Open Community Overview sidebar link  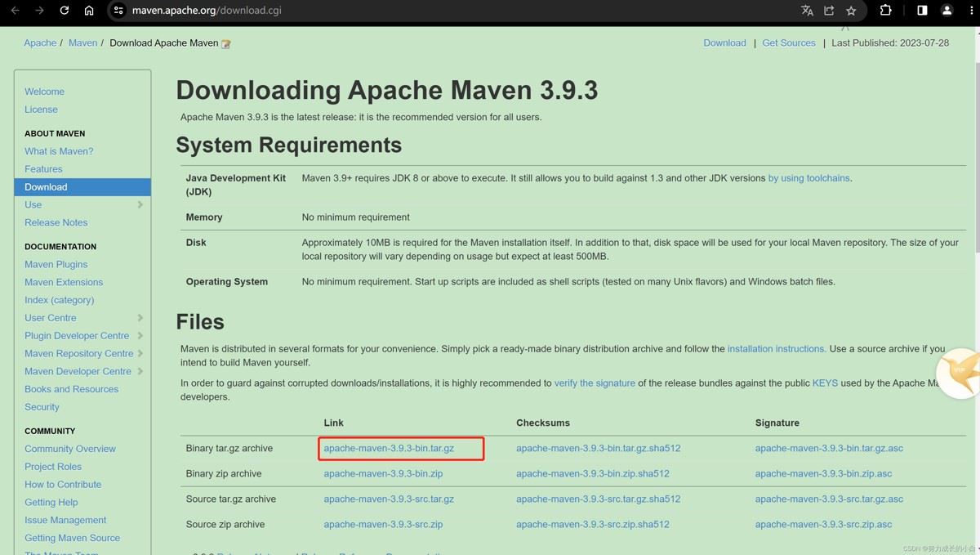coord(70,449)
